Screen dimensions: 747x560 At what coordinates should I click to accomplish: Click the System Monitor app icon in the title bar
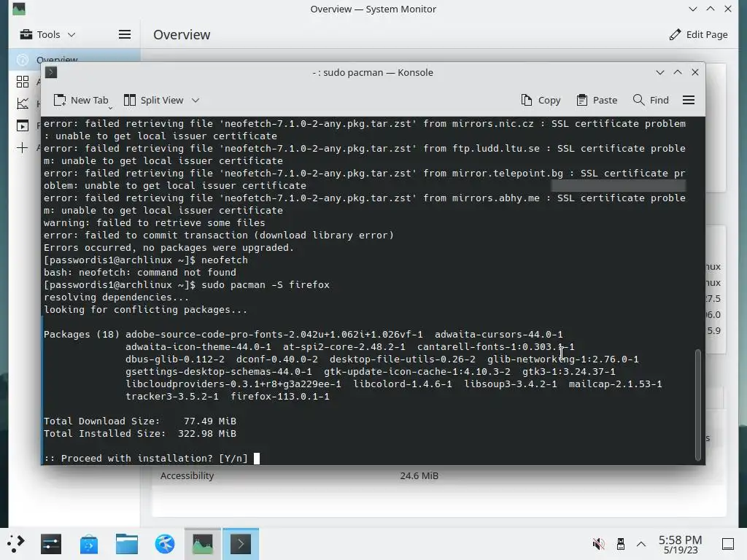tap(19, 9)
